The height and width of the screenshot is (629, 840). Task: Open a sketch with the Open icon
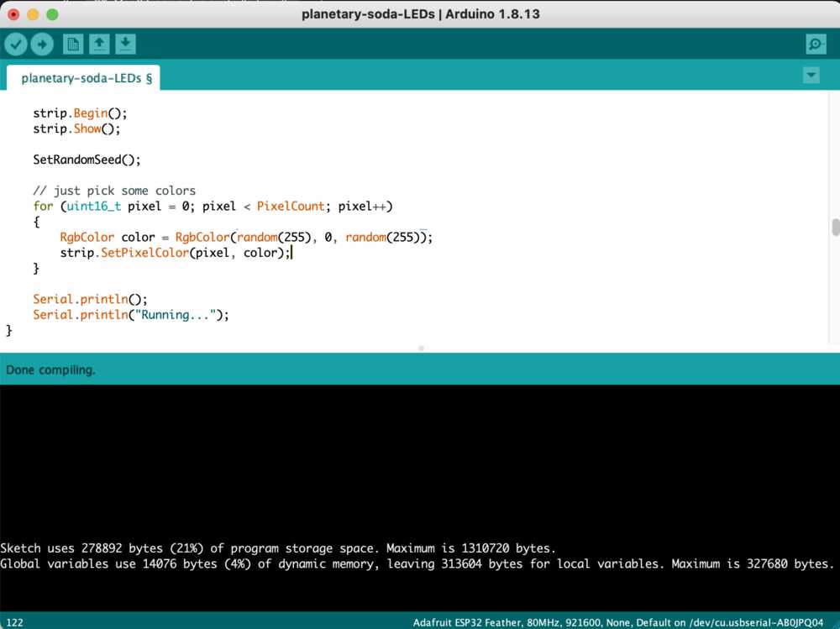[x=99, y=44]
